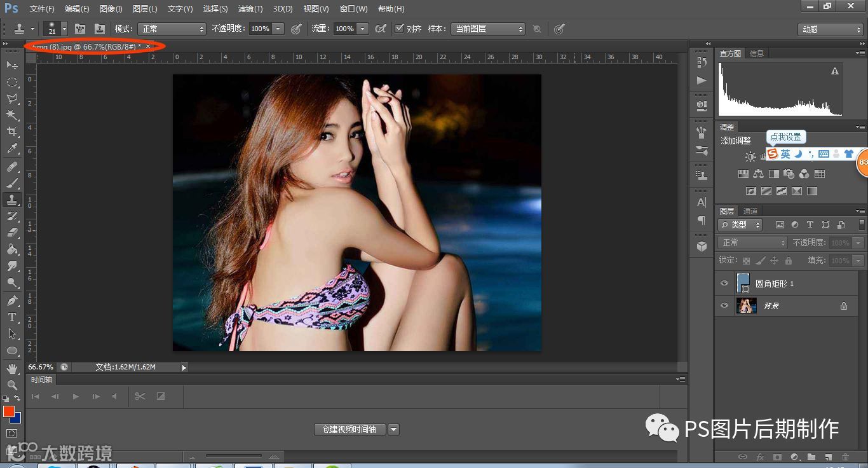Switch to the 通道 channels tab

coord(750,211)
